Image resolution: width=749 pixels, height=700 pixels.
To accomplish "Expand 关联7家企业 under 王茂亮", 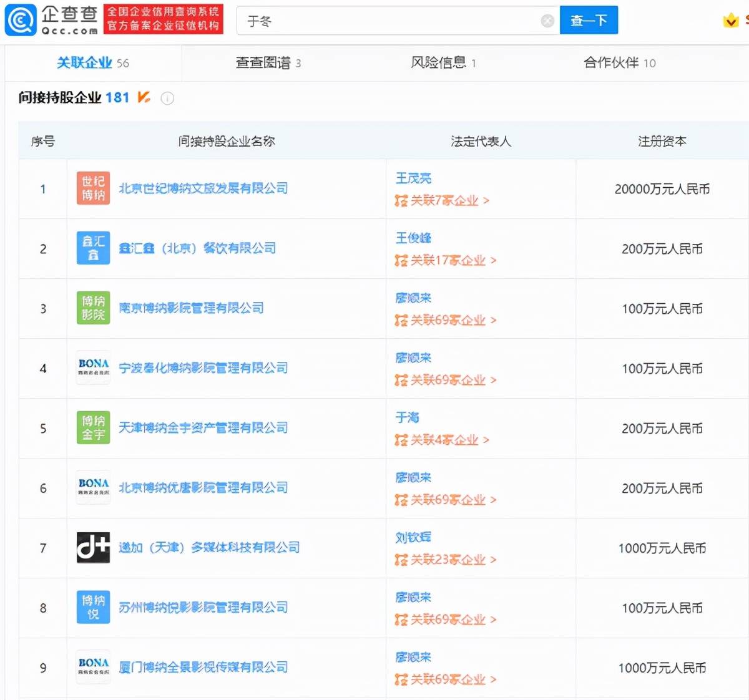I will click(444, 201).
